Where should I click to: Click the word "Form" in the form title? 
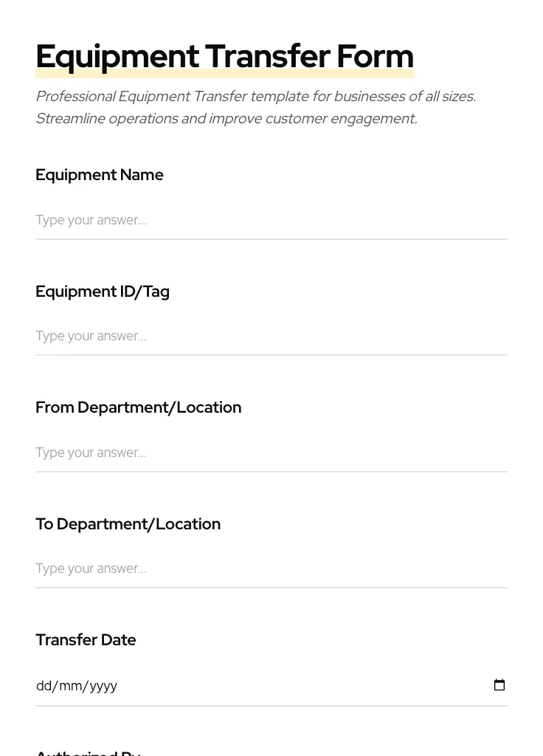point(375,57)
